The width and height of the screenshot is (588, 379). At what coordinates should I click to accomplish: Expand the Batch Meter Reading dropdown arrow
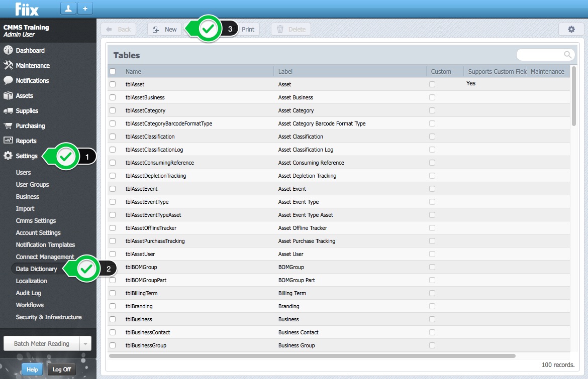pyautogui.click(x=85, y=343)
